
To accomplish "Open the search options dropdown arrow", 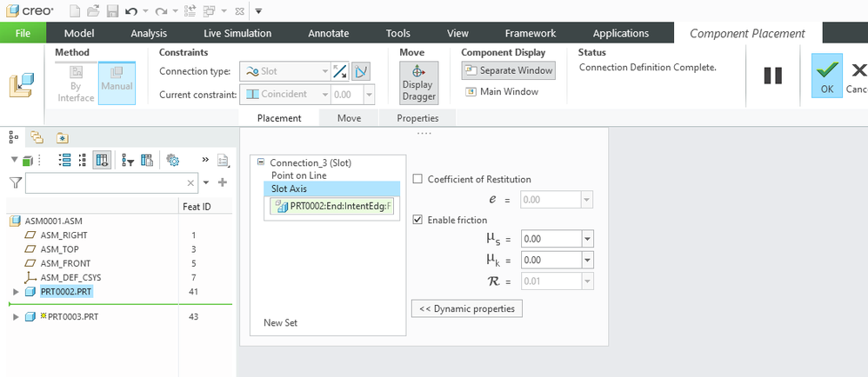I will pos(206,183).
